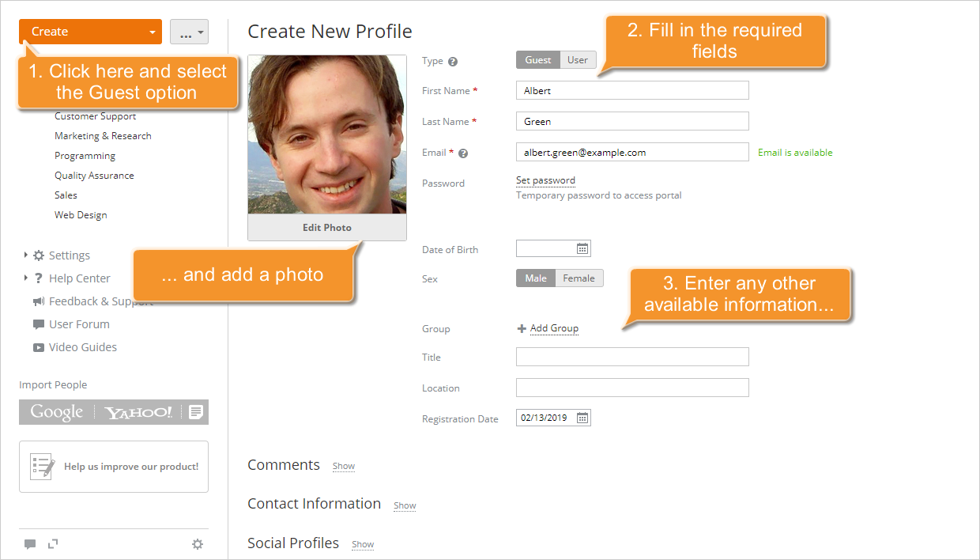The image size is (980, 560).
Task: Open the Feedback & Support section
Action: click(100, 301)
